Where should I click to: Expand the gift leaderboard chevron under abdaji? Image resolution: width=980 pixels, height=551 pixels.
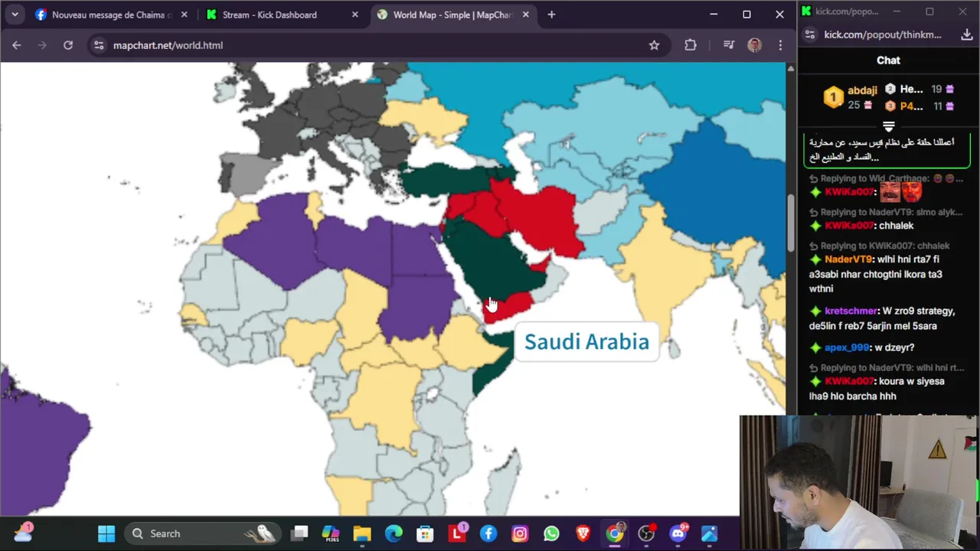889,126
